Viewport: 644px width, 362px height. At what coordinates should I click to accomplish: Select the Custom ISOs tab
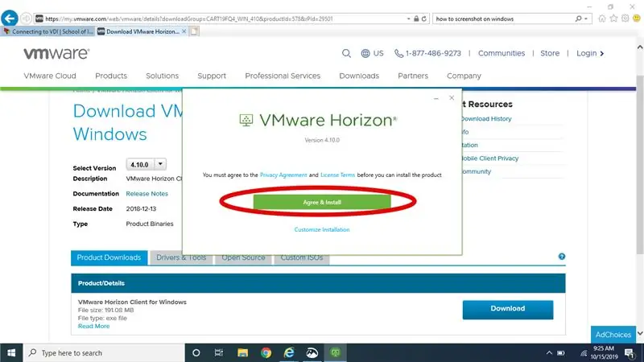tap(302, 257)
